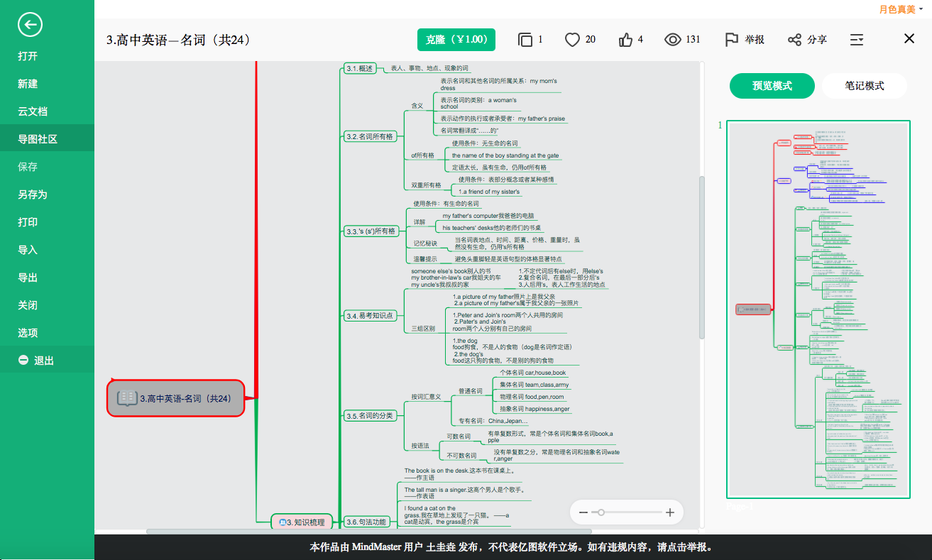Click the 不可数名词 node

pyautogui.click(x=461, y=455)
